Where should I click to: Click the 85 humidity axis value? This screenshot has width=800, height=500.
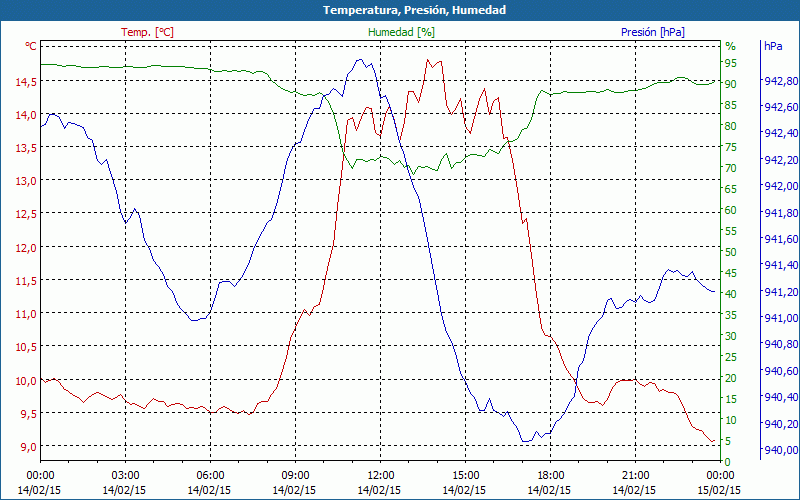(731, 105)
